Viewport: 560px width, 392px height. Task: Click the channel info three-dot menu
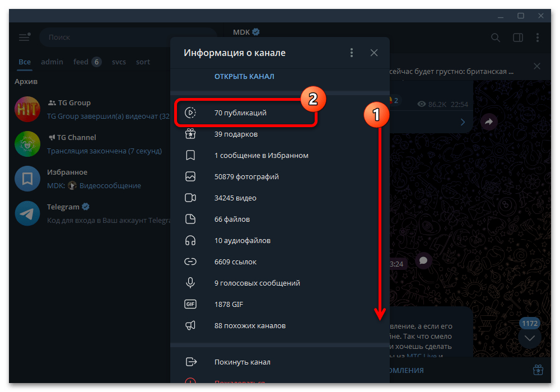tap(352, 53)
